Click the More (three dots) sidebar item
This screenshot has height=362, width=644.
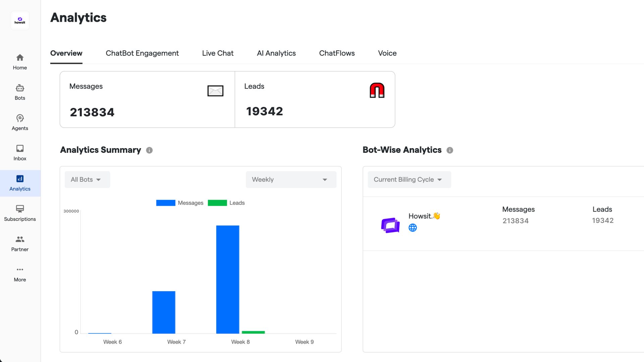[x=20, y=274]
